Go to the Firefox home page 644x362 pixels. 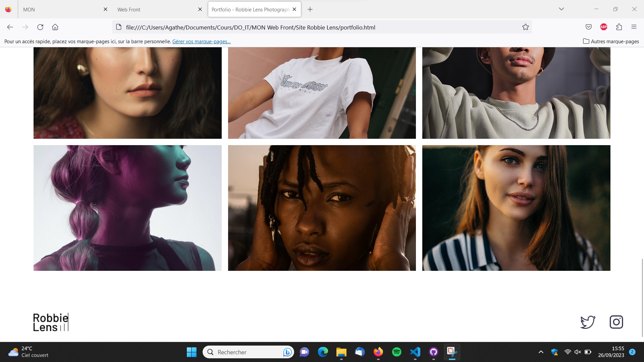(x=55, y=27)
